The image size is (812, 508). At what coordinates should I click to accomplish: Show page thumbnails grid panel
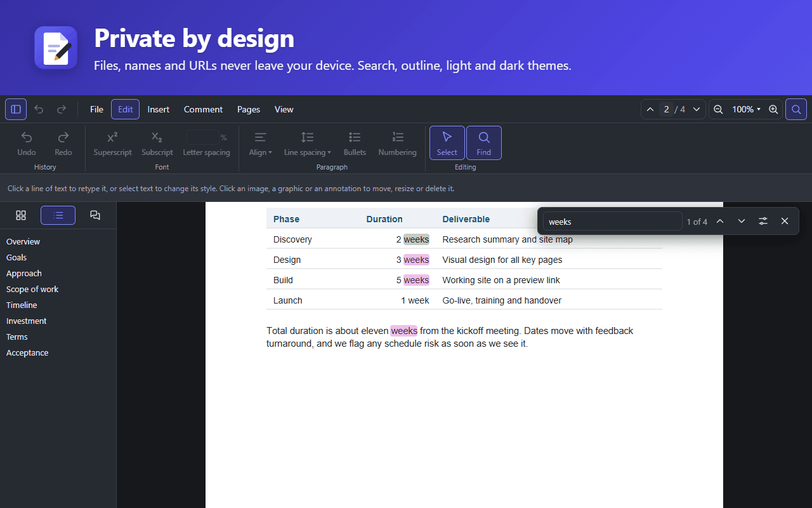pos(21,215)
